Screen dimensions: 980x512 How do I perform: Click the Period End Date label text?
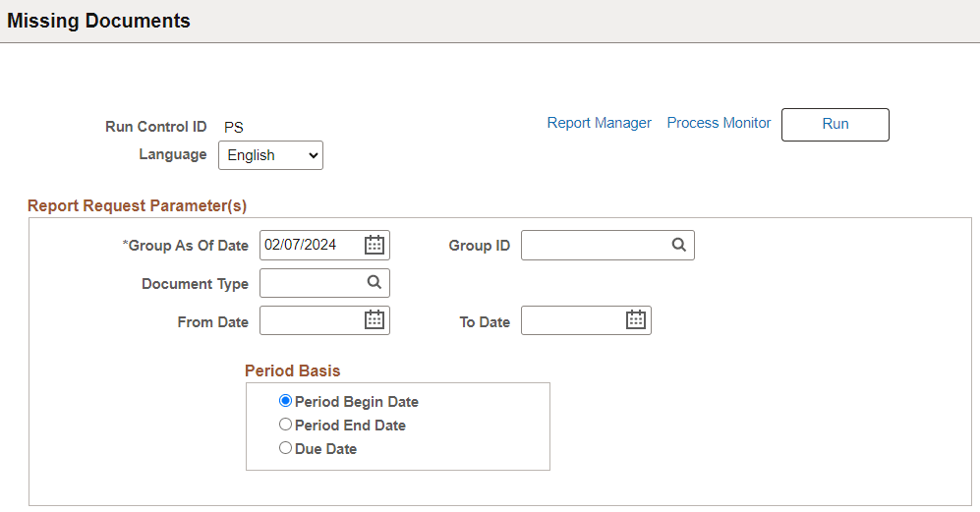350,426
